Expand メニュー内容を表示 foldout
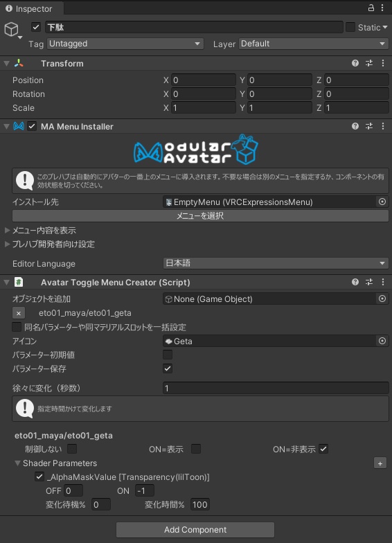The height and width of the screenshot is (543, 392). (7, 230)
